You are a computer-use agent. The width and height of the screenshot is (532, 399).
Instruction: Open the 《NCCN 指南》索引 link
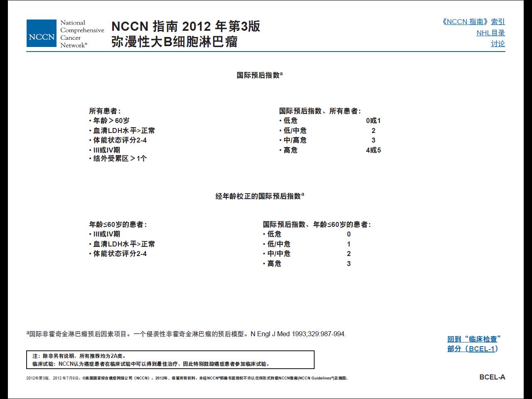[474, 22]
